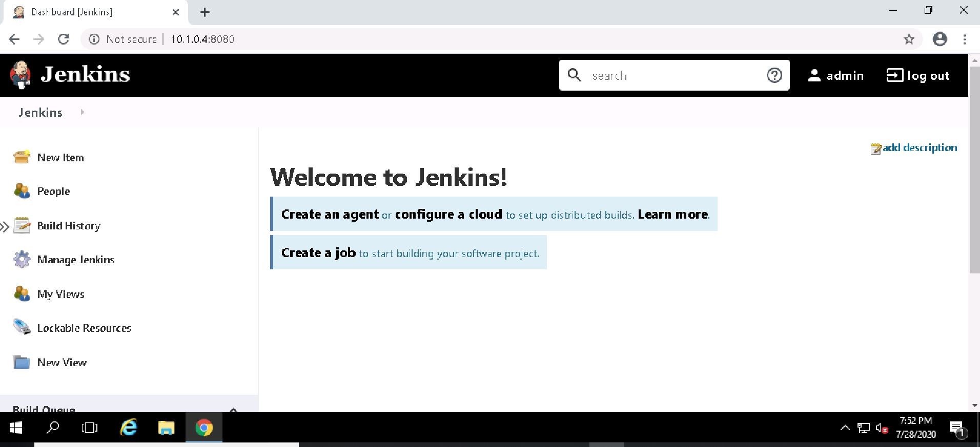980x447 pixels.
Task: Click the page vertical scrollbar thumb
Action: (974, 169)
